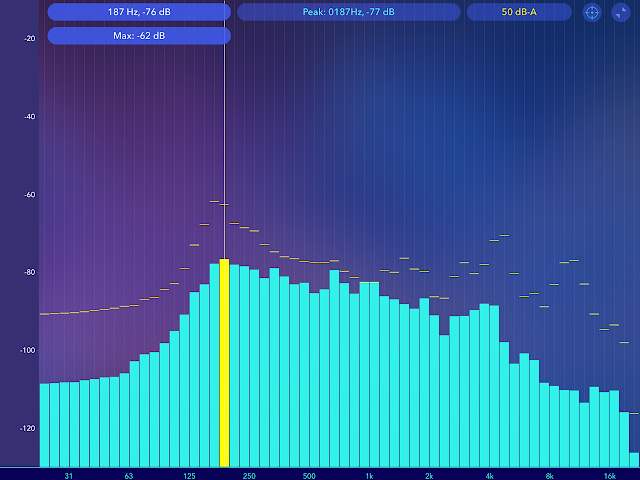Screen dimensions: 640x480
Task: Click the -80 dB scale label
Action: (30, 272)
